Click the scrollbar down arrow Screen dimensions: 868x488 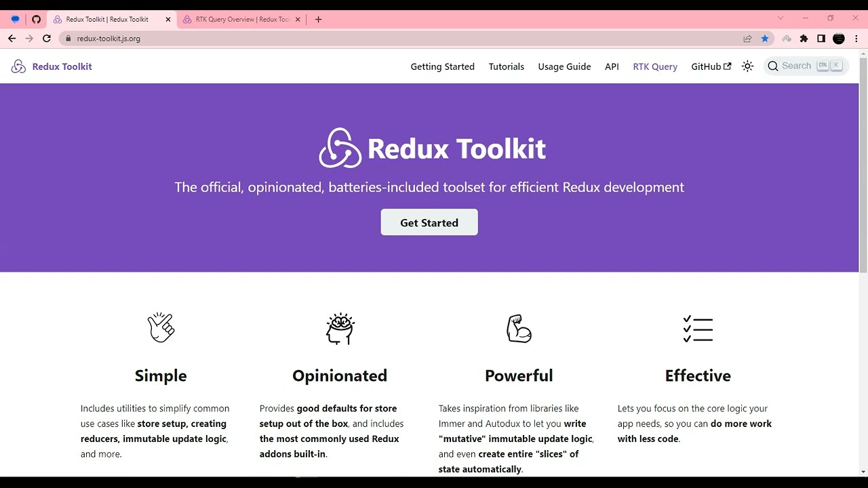863,472
